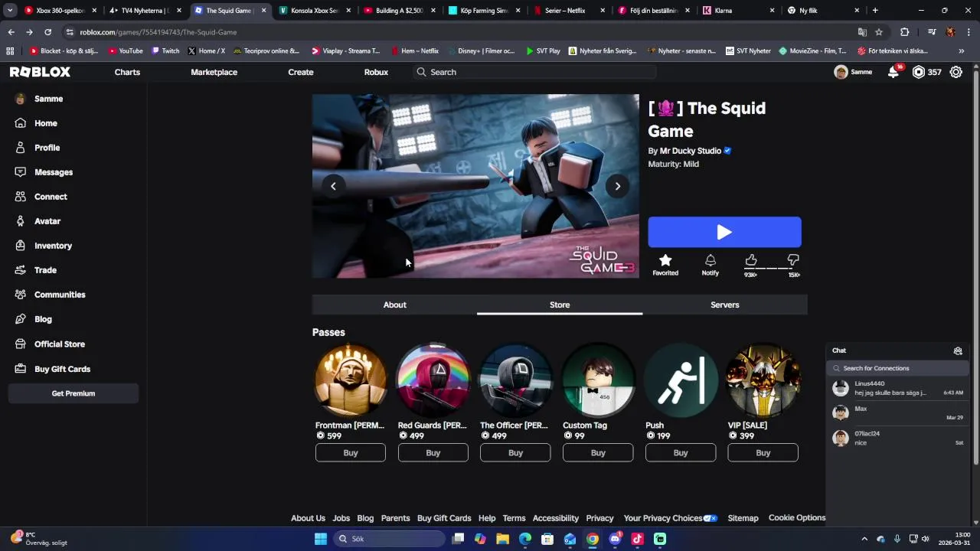This screenshot has width=980, height=551.
Task: Switch to the Servers tab
Action: [724, 305]
